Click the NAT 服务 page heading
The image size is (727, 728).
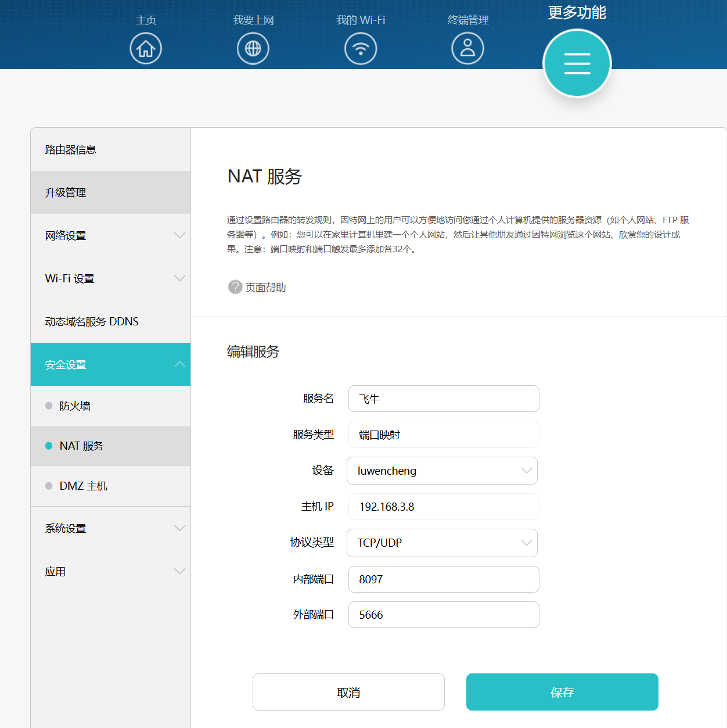265,176
